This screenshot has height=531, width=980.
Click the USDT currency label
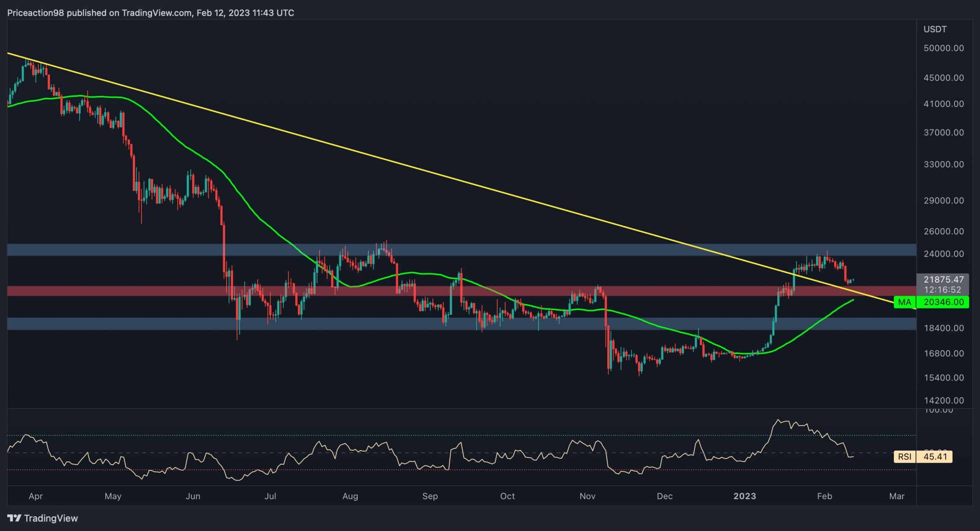click(935, 29)
